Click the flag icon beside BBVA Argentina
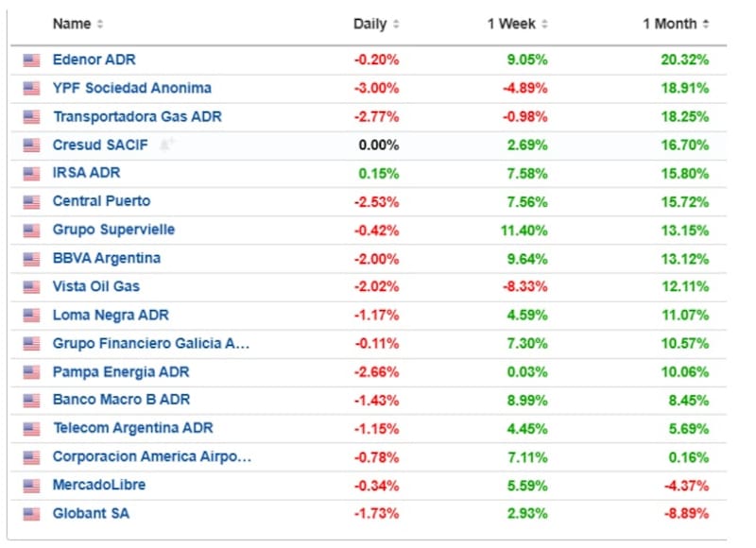Screen dimensions: 756x548 [31, 258]
